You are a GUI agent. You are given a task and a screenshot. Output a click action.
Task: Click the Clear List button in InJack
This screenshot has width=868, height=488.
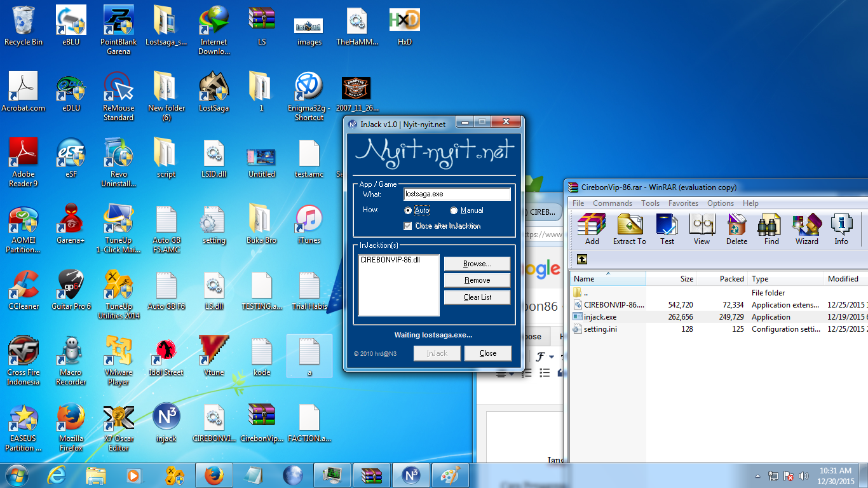[477, 297]
